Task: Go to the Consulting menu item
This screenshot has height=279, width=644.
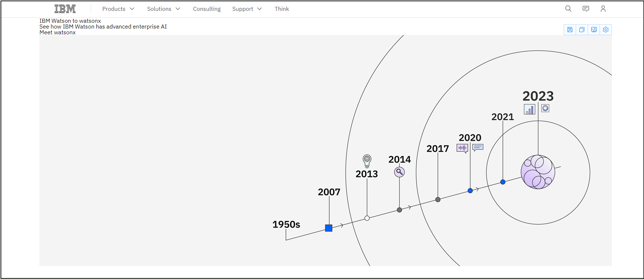Action: click(x=207, y=9)
